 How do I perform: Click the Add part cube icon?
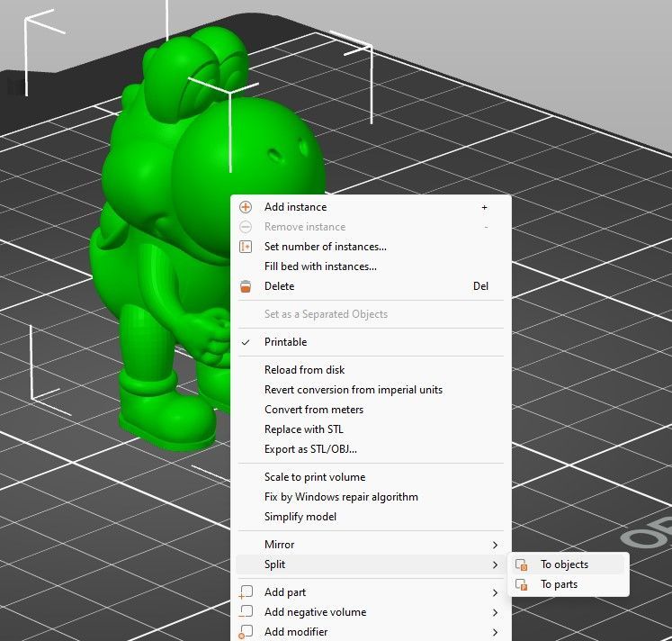click(x=246, y=592)
